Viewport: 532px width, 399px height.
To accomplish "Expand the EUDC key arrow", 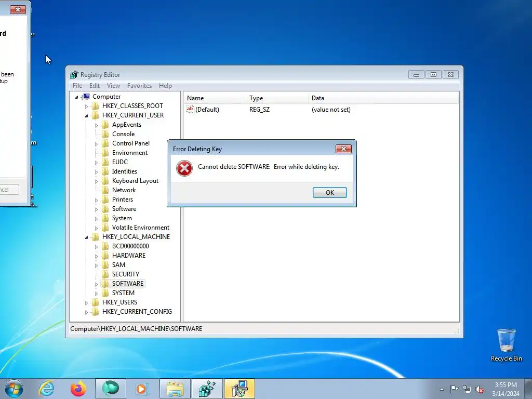I will coord(96,163).
